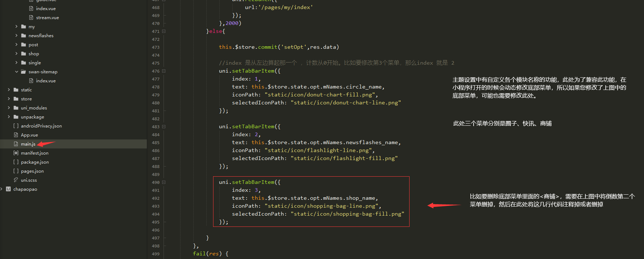Screen dimensions: 644x259
Task: Click the swan-sitemap open folder icon
Action: (24, 72)
